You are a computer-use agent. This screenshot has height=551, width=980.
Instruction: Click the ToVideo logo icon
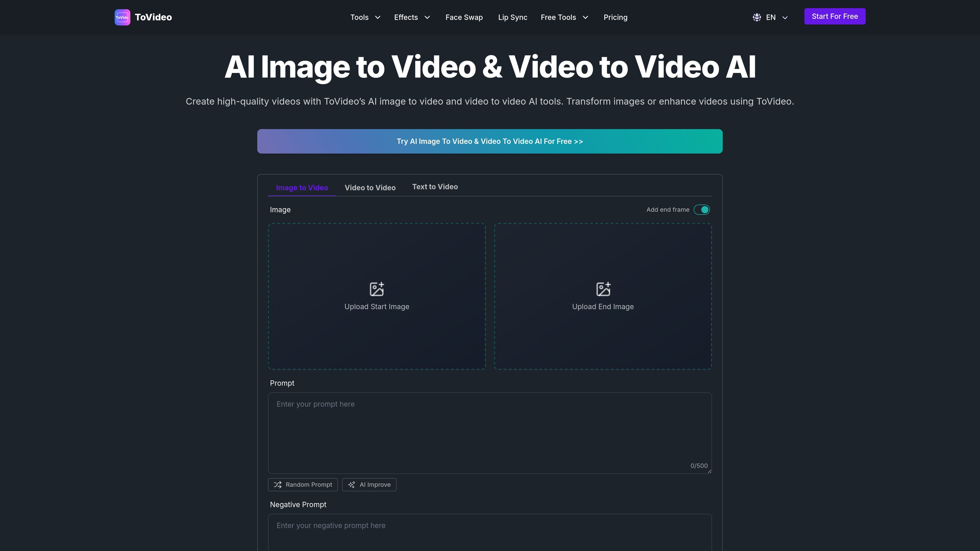coord(122,18)
